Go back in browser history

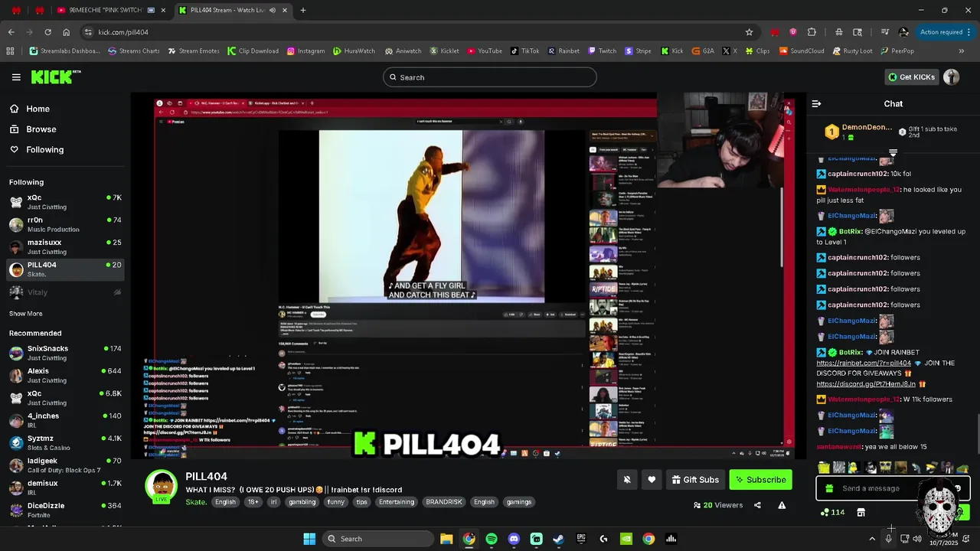pyautogui.click(x=11, y=32)
